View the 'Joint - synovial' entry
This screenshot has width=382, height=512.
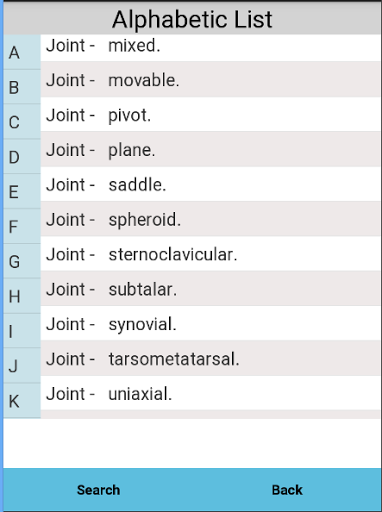click(x=211, y=324)
